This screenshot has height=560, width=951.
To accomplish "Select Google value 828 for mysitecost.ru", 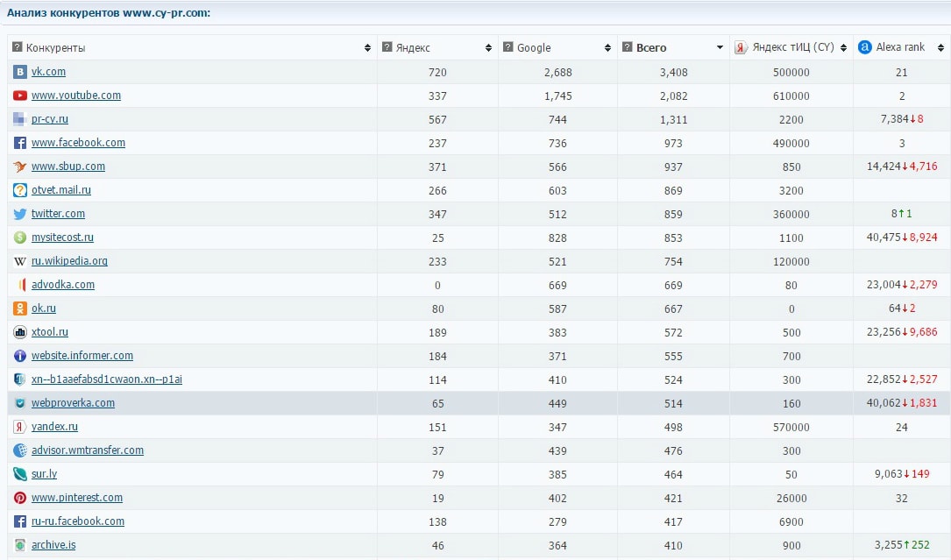I will [557, 237].
